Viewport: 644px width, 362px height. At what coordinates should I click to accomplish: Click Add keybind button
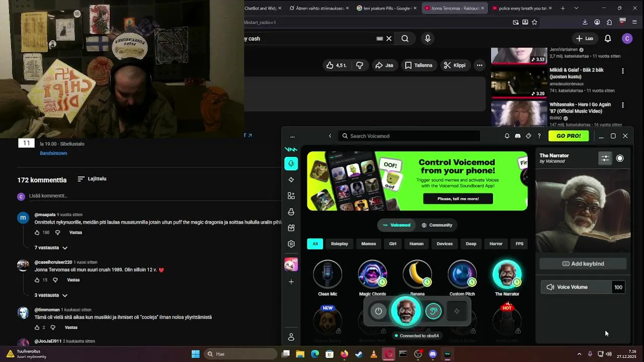click(583, 264)
